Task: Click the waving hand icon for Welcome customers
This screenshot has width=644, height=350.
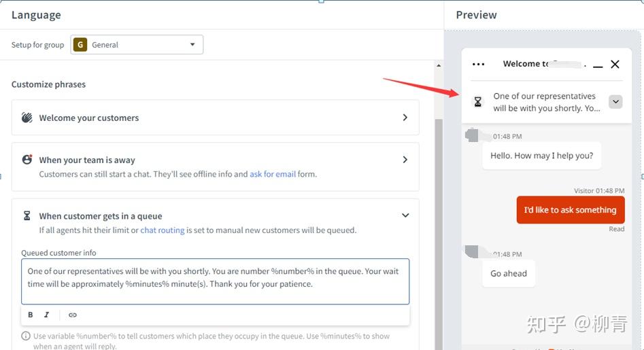Action: coord(27,118)
